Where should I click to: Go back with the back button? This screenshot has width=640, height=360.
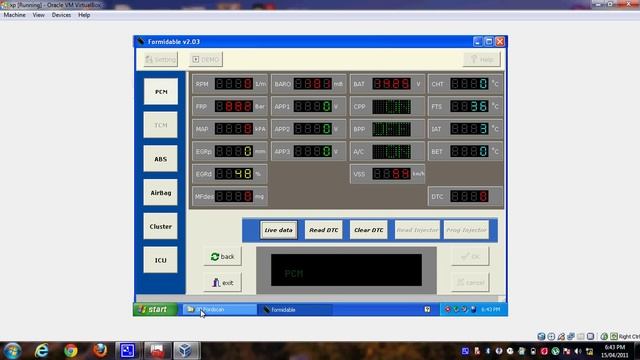pos(222,256)
